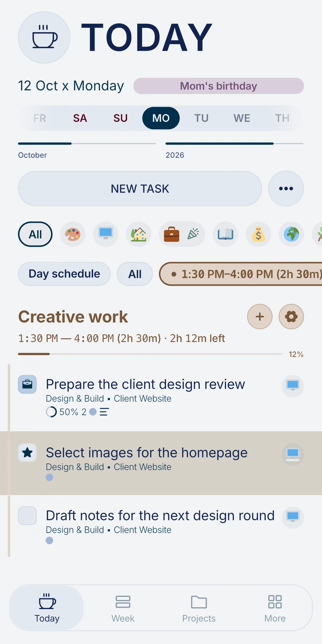Open task Draft notes for the next design round
322x644 pixels.
[160, 516]
